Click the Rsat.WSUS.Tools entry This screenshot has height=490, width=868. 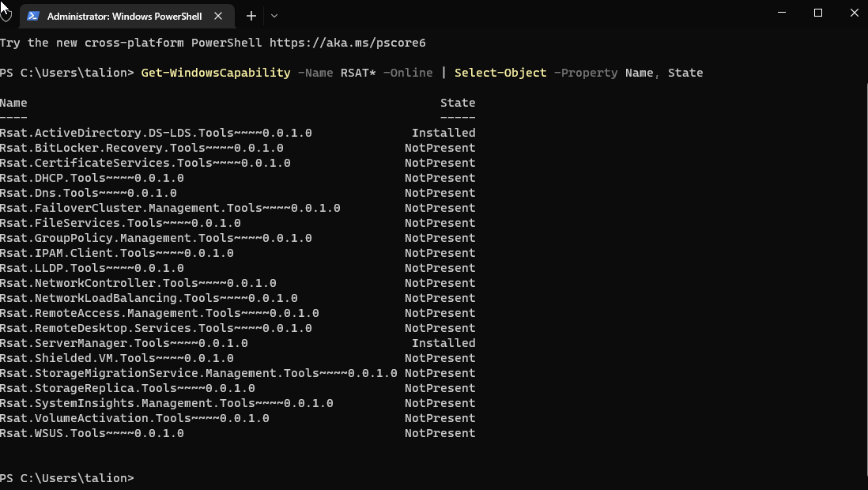pyautogui.click(x=92, y=433)
